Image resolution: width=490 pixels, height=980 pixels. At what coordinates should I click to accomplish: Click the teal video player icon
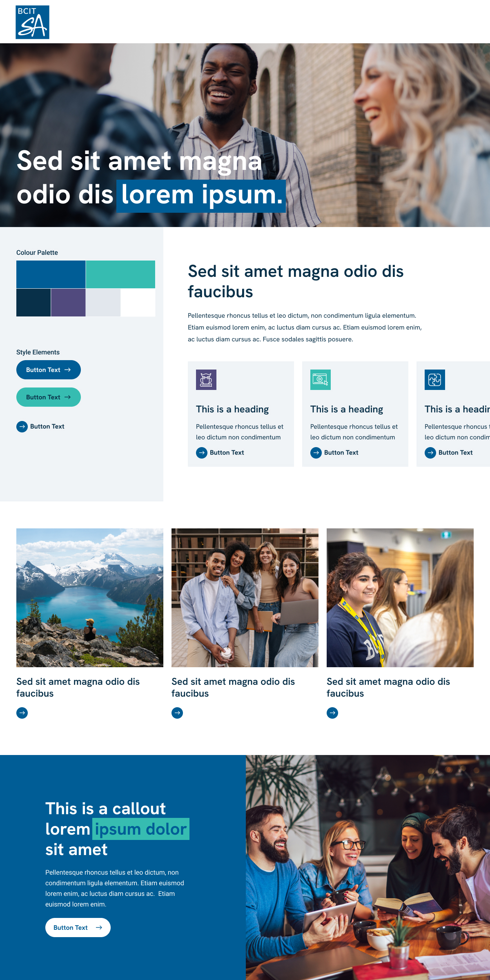[x=321, y=380]
